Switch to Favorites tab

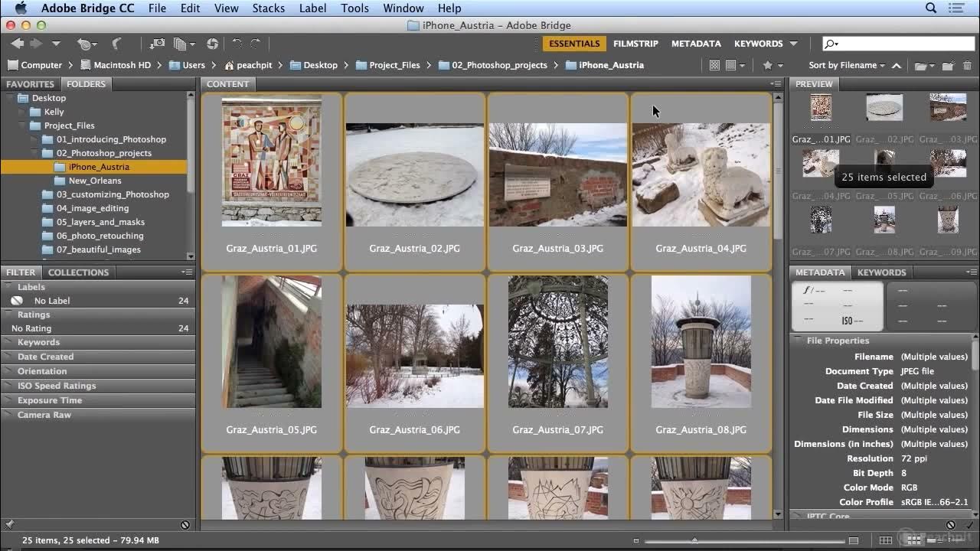pos(31,84)
